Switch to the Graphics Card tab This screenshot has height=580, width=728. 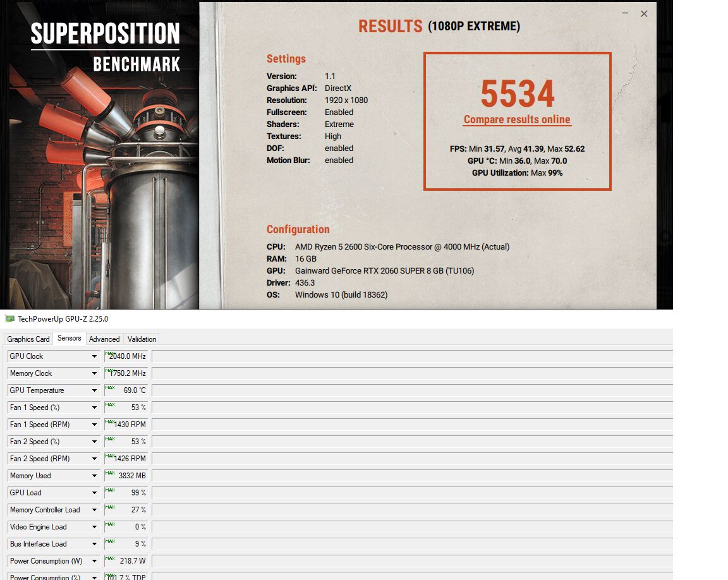28,339
